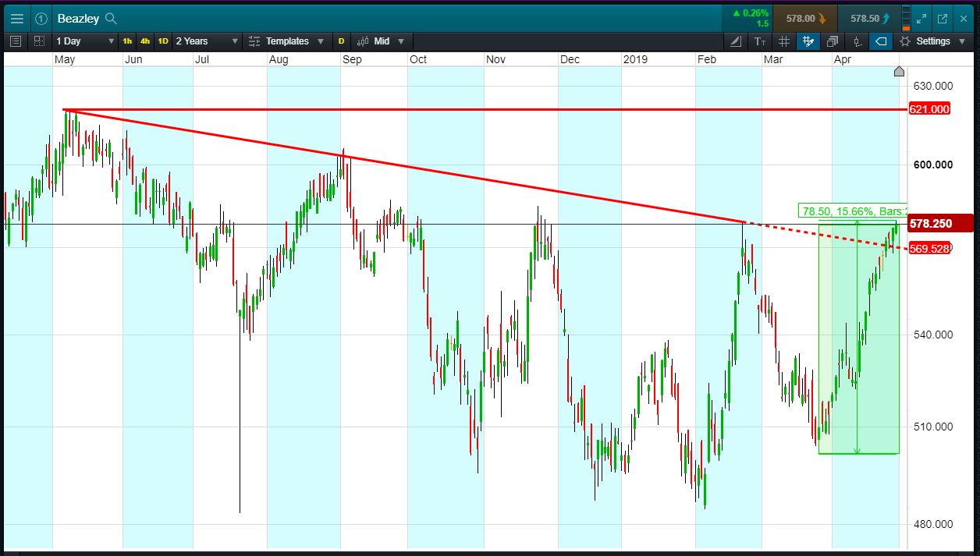Image resolution: width=980 pixels, height=556 pixels.
Task: Click the 578.00 sell price button
Action: tap(804, 18)
